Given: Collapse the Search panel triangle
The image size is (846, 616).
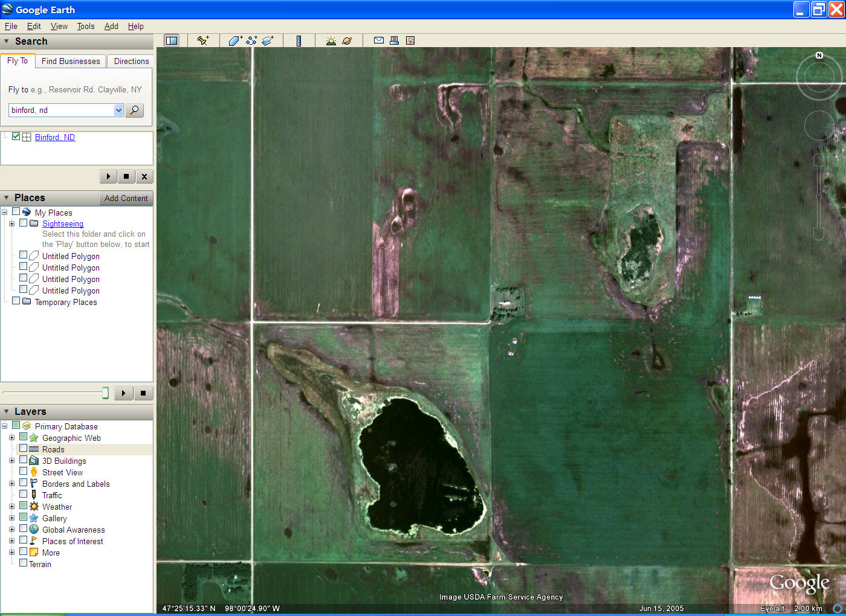Looking at the screenshot, I should [x=6, y=42].
